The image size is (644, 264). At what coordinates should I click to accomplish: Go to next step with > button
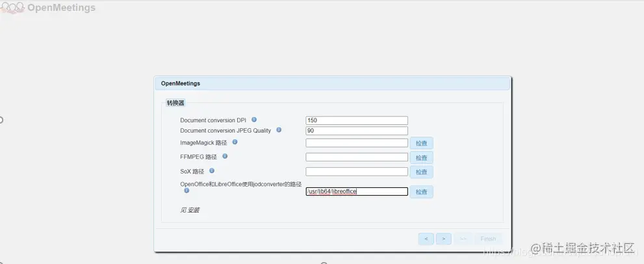444,239
